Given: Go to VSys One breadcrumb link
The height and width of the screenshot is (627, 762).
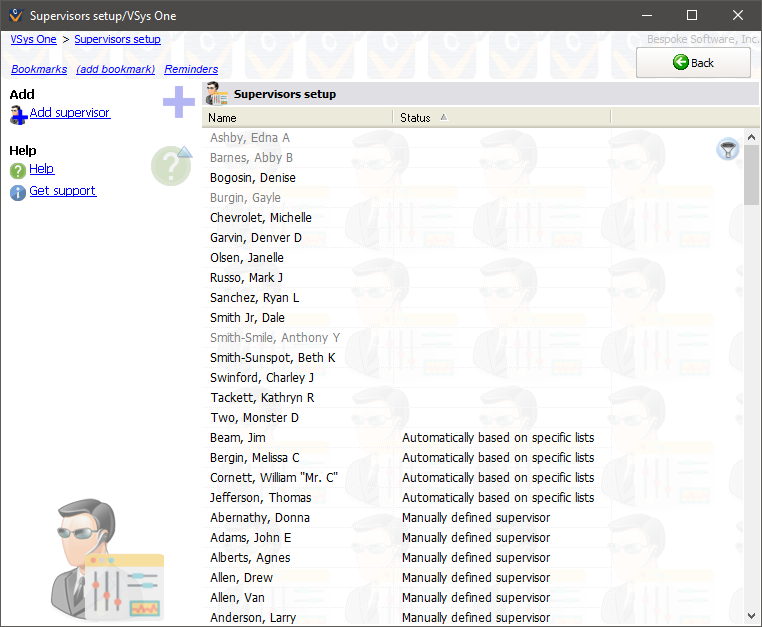Looking at the screenshot, I should pos(33,39).
